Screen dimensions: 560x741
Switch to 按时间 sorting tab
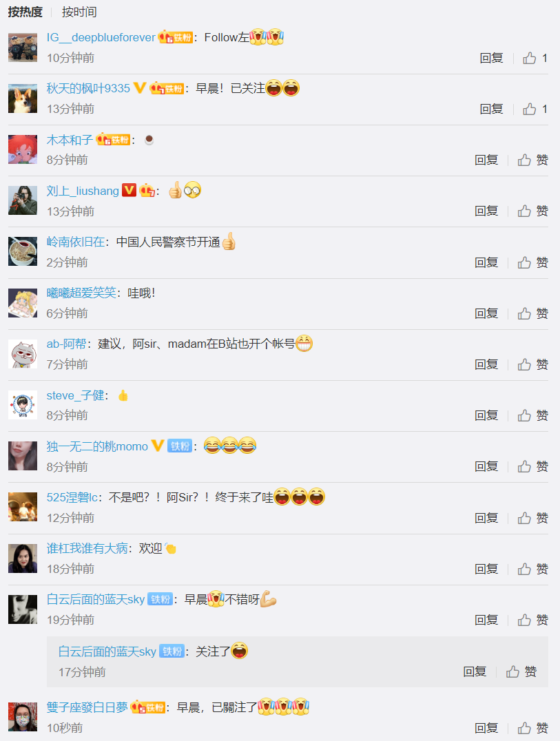79,12
